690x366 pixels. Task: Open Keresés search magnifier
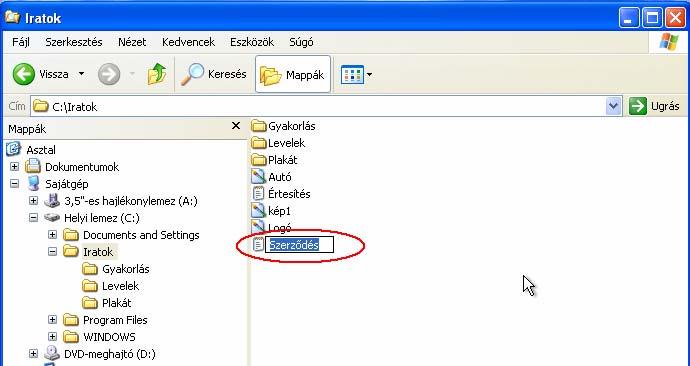pos(193,74)
